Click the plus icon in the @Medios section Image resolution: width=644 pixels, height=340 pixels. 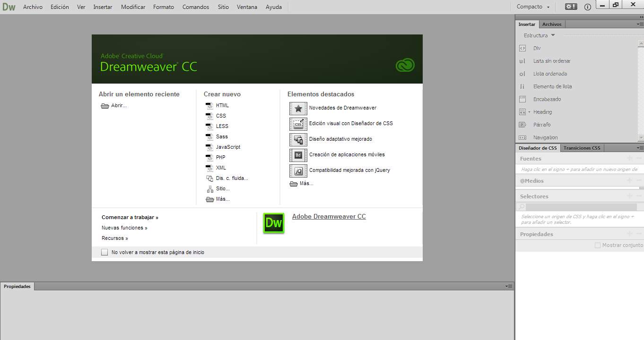(x=629, y=180)
